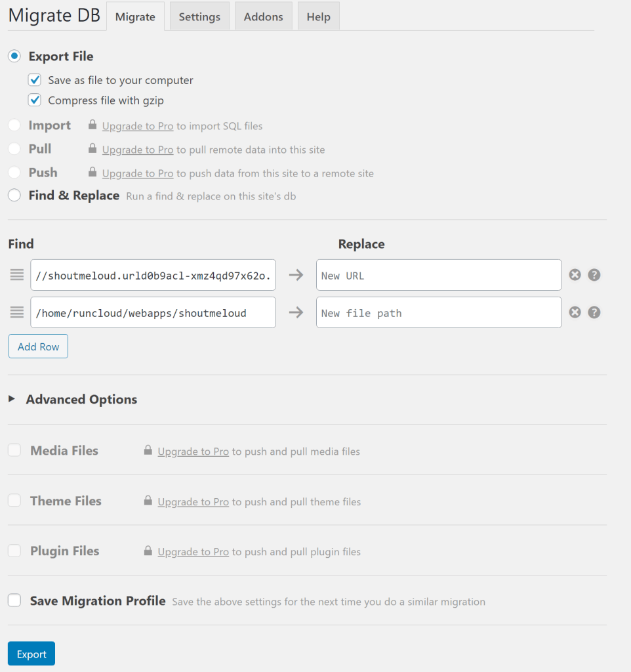Grab the drag handle of the file path row
This screenshot has width=631, height=672.
pyautogui.click(x=17, y=312)
